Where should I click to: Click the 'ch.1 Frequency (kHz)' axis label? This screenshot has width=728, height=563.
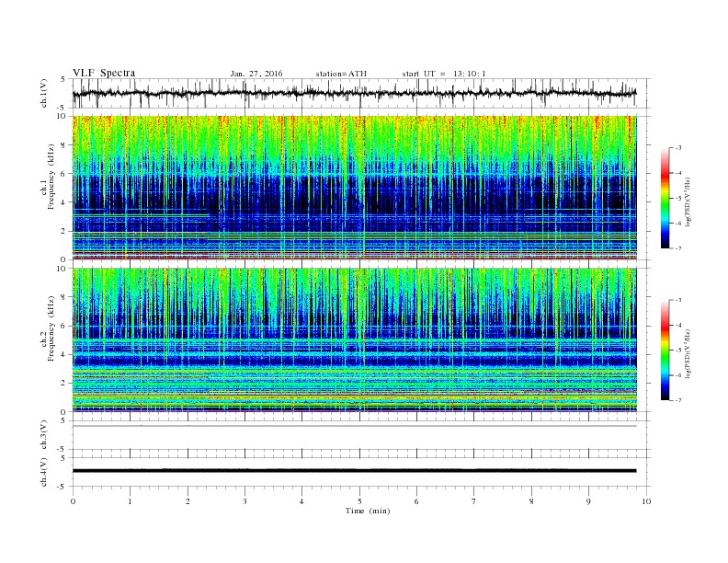click(48, 177)
